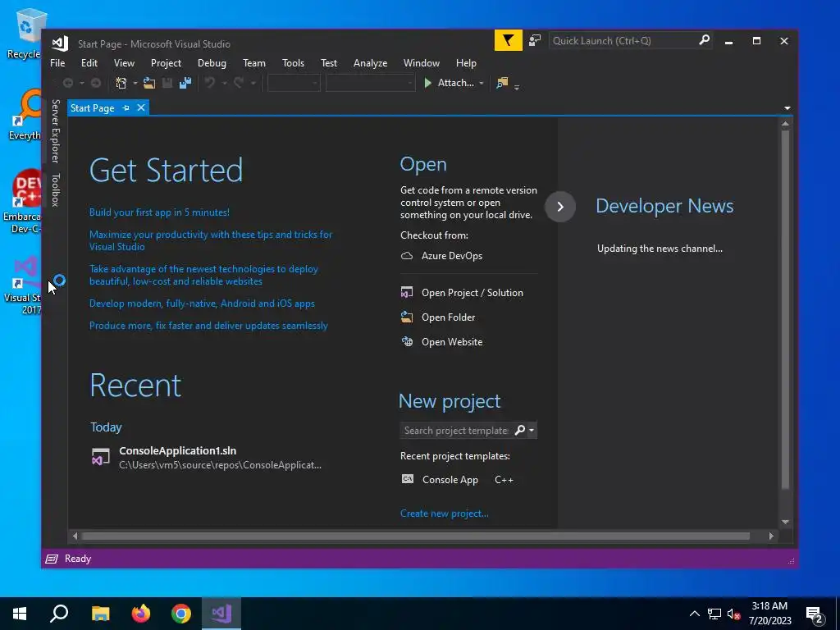Open the template search options dropdown
840x630 pixels.
coord(532,430)
